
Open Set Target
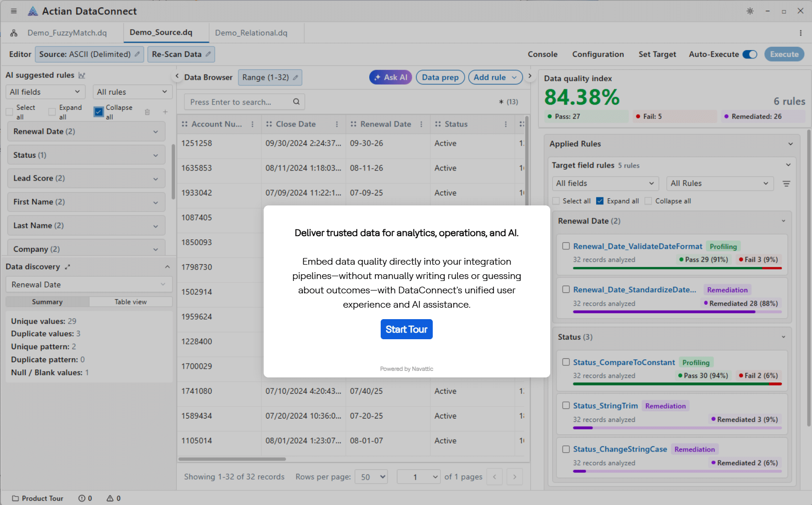pyautogui.click(x=657, y=54)
